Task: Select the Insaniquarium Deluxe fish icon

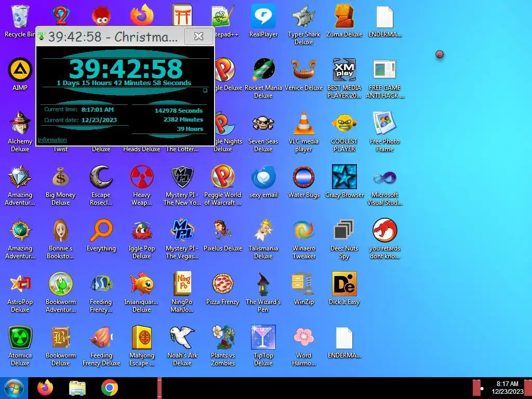Action: tap(141, 284)
